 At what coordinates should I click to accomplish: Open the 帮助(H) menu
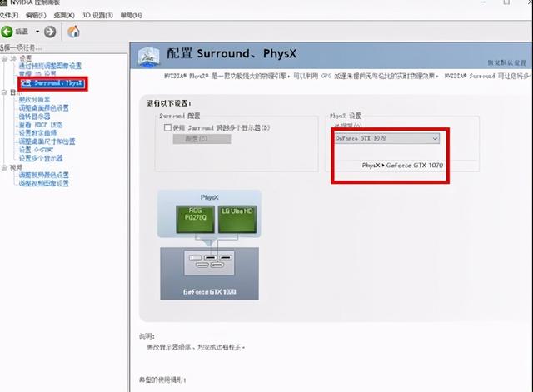point(131,15)
